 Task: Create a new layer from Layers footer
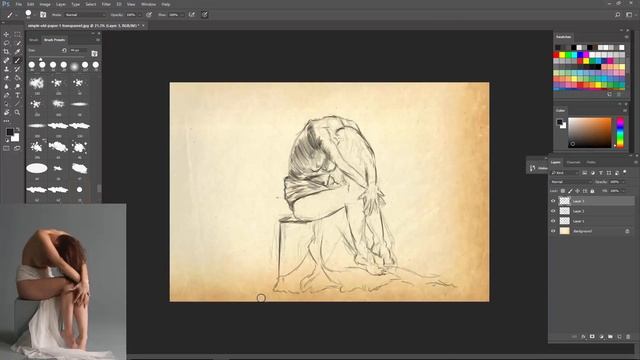click(x=619, y=337)
